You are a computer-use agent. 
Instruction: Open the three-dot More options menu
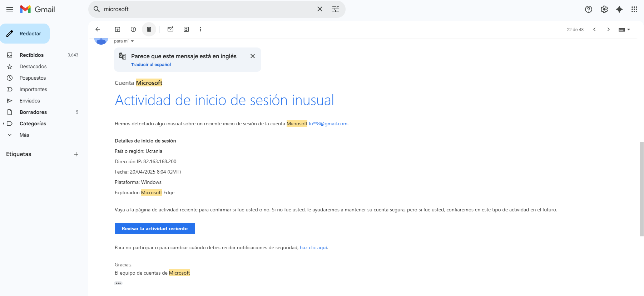click(200, 29)
